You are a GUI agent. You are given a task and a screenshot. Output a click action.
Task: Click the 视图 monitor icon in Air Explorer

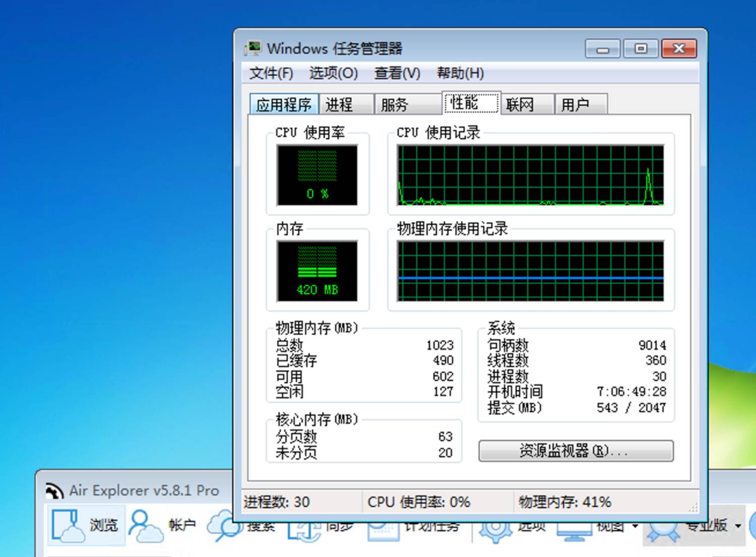click(x=574, y=531)
